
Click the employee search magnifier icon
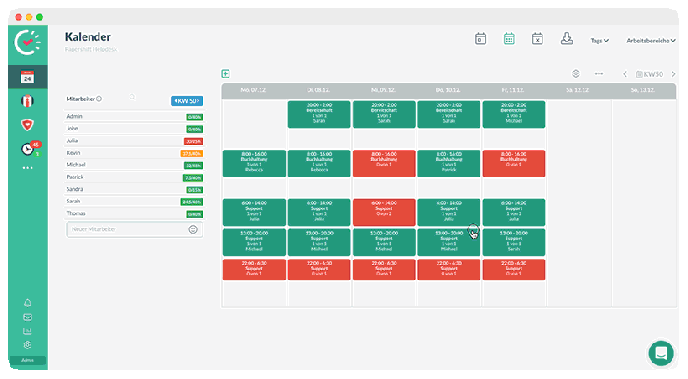tap(133, 97)
